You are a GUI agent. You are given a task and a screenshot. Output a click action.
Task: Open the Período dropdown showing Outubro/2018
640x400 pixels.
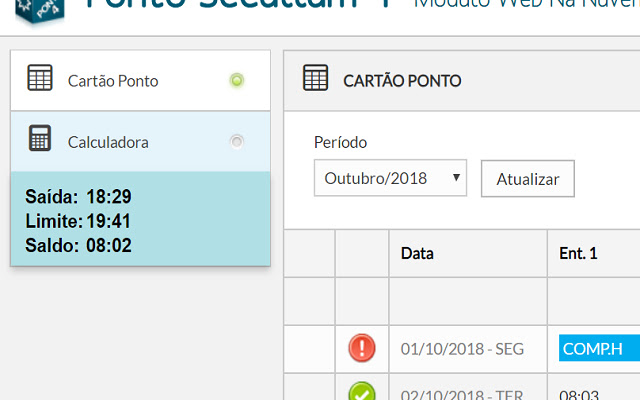coord(388,178)
